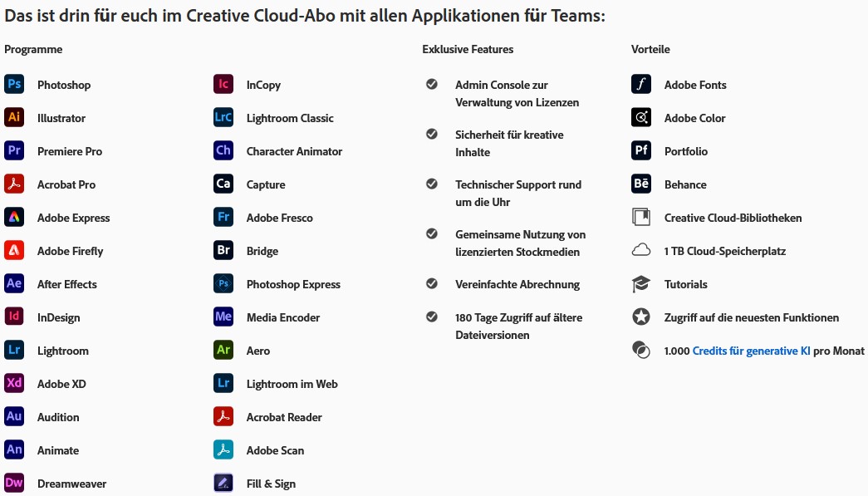Click the Adobe XD icon

pyautogui.click(x=14, y=383)
